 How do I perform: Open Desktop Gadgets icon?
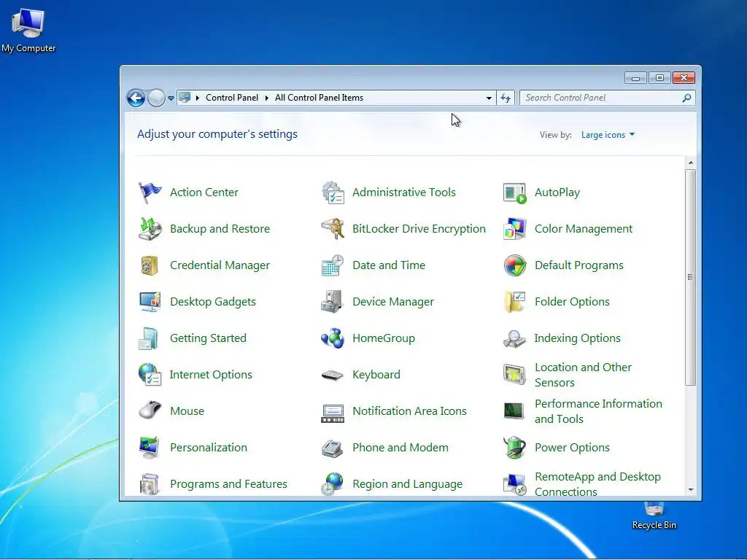click(x=150, y=302)
